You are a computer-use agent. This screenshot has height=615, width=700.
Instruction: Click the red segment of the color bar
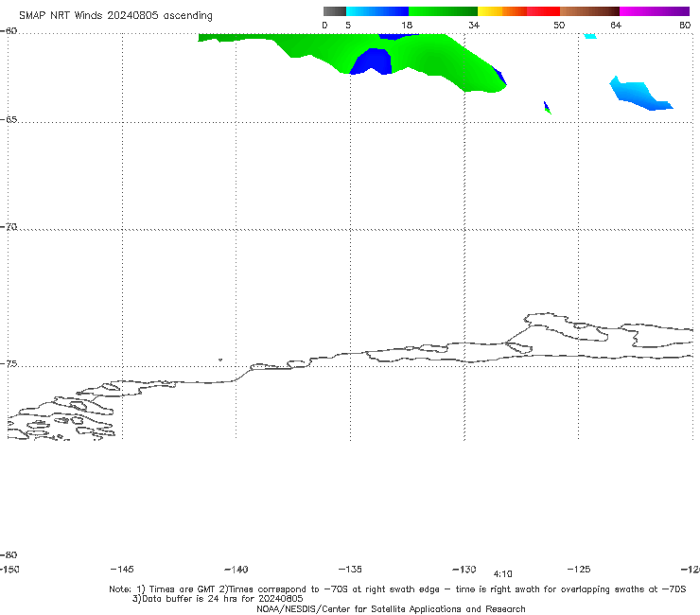(x=543, y=11)
